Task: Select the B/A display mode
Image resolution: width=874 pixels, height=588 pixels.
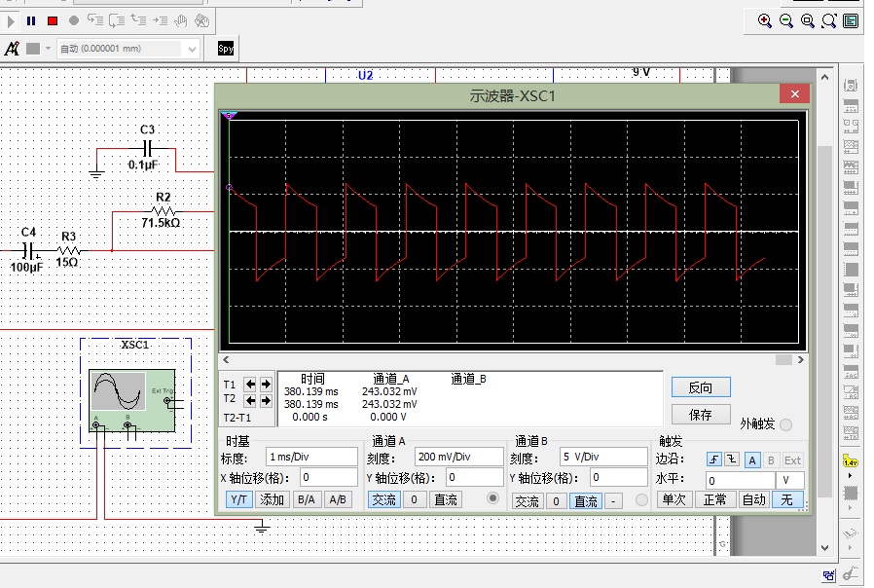Action: (306, 499)
